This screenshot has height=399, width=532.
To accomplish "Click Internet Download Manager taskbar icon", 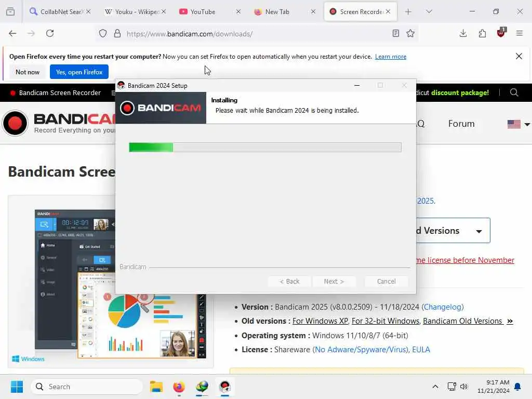I will (202, 387).
